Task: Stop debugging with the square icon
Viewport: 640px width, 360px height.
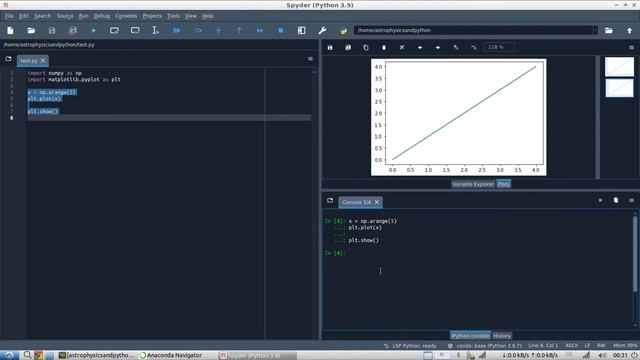Action: (280, 31)
